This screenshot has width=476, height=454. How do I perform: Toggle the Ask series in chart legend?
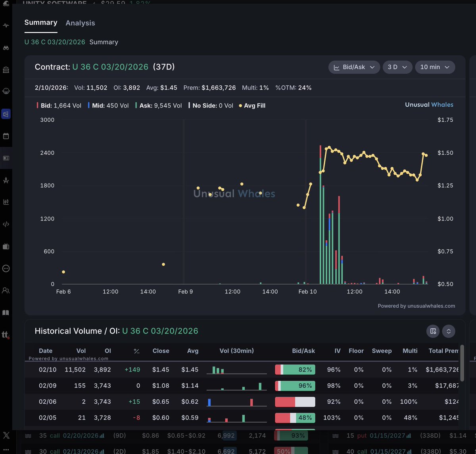[159, 105]
